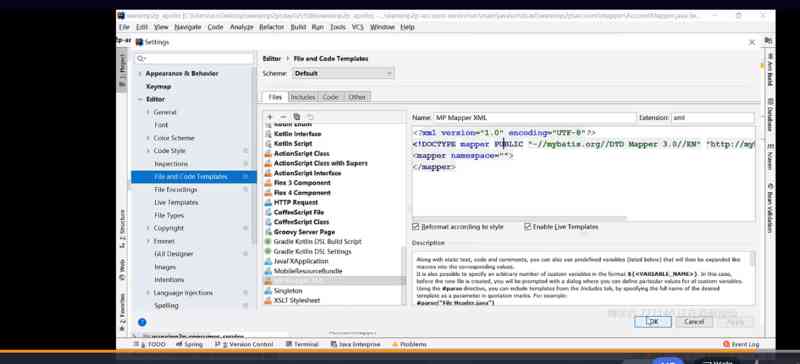Expand the Language Injections node
The height and width of the screenshot is (364, 800).
[148, 293]
